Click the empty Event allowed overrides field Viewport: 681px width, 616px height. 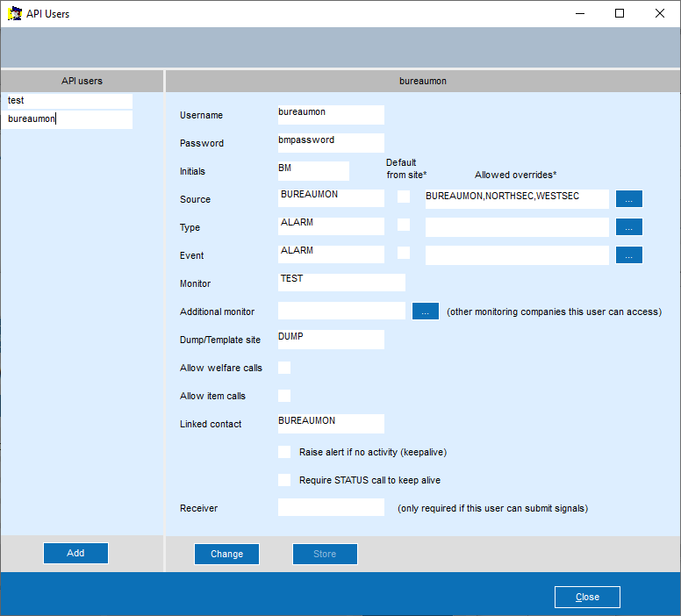click(x=517, y=255)
